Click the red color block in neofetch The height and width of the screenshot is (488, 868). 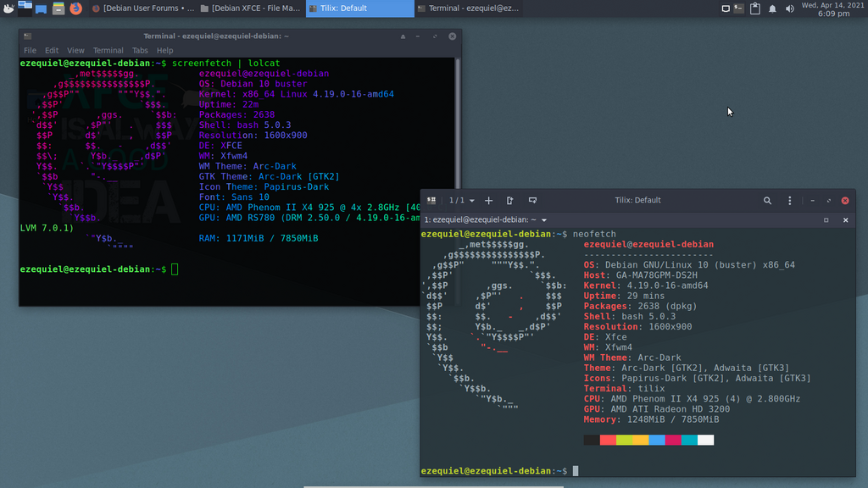(x=608, y=440)
